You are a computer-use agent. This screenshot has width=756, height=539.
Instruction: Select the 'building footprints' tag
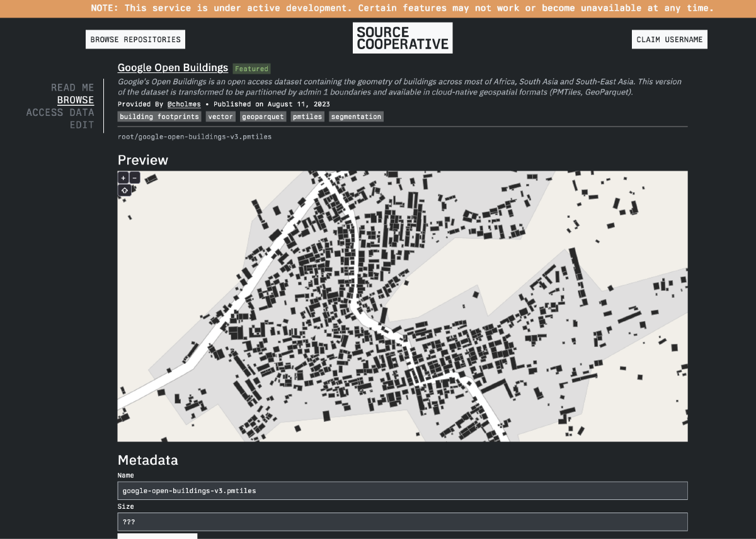pyautogui.click(x=159, y=116)
